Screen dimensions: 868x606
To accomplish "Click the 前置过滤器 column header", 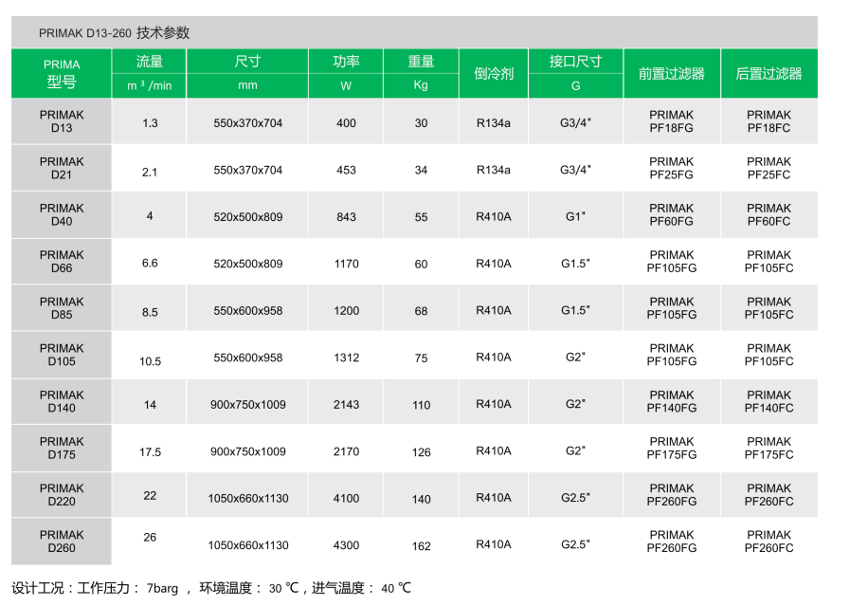I will (671, 73).
